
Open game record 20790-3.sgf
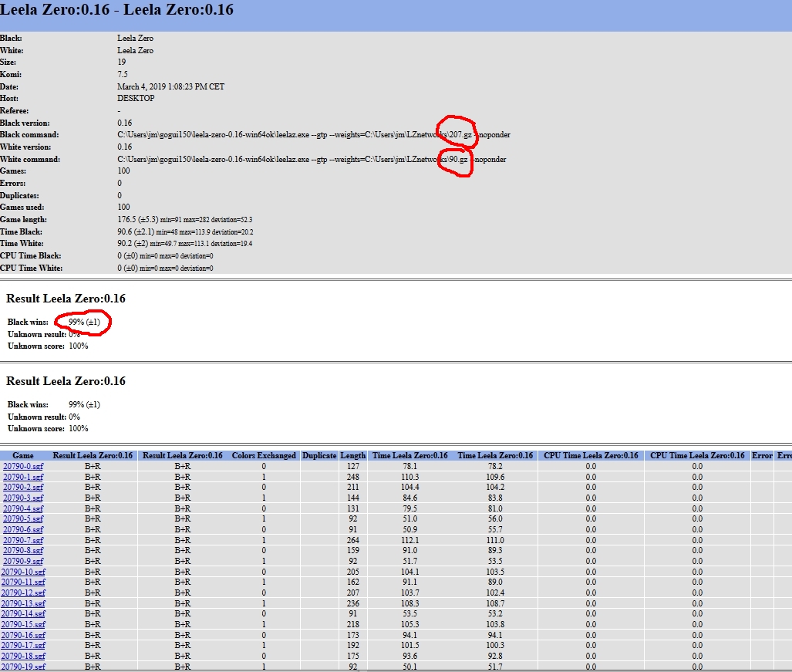(23, 498)
